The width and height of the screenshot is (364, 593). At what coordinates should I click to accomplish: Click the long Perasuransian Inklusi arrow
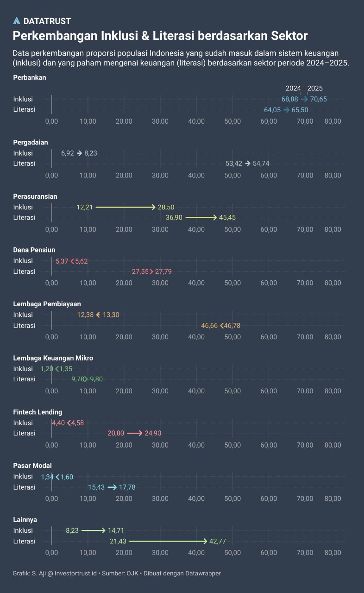pyautogui.click(x=125, y=207)
